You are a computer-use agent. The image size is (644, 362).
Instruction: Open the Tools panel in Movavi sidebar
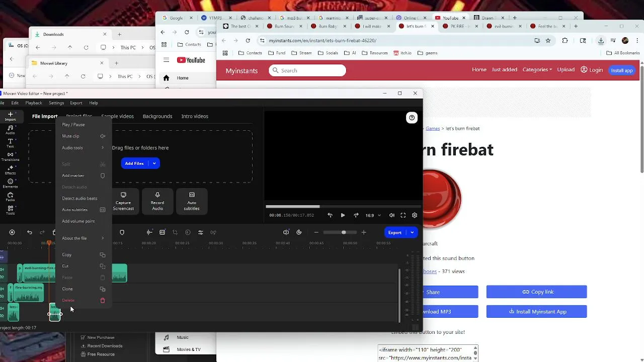coord(10,210)
